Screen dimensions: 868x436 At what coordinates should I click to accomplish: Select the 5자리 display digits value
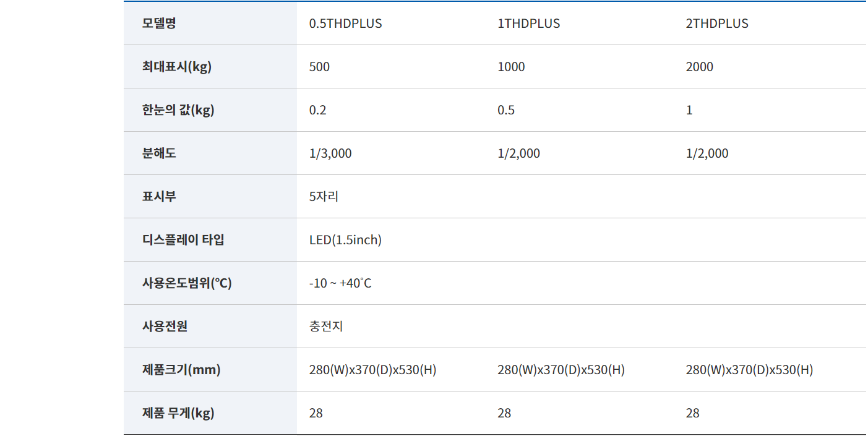point(324,197)
